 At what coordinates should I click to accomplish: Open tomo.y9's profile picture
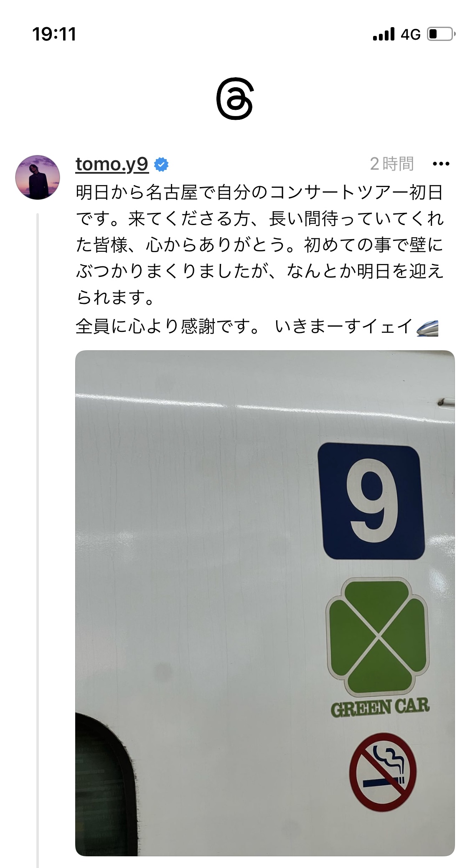pos(38,177)
